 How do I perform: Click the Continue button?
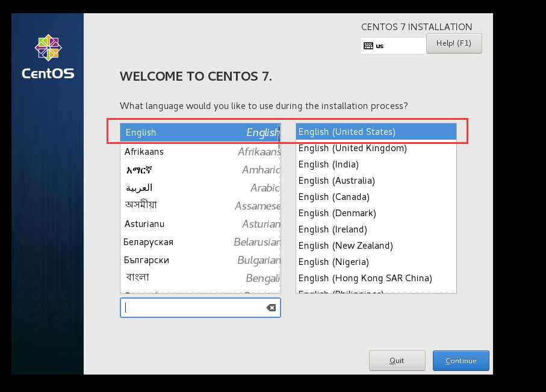pyautogui.click(x=461, y=361)
